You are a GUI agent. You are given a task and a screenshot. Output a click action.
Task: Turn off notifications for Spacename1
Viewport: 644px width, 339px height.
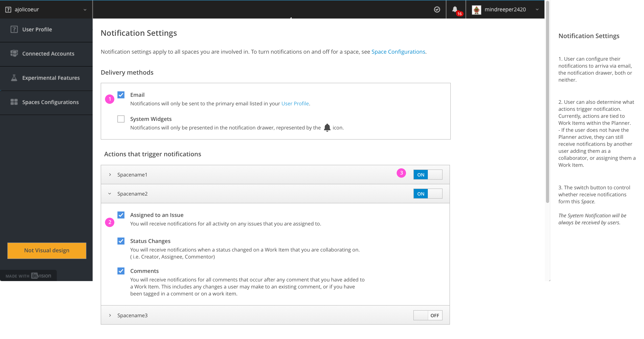pos(428,175)
